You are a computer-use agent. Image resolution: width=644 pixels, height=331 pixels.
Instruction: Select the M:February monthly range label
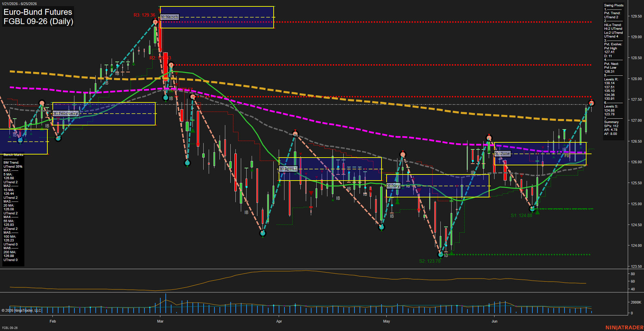coord(66,113)
